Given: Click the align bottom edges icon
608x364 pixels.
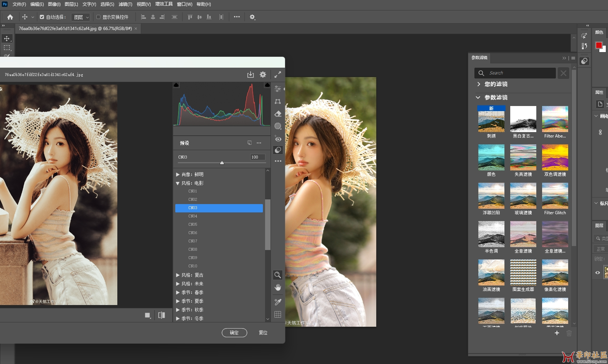Looking at the screenshot, I should tap(209, 17).
